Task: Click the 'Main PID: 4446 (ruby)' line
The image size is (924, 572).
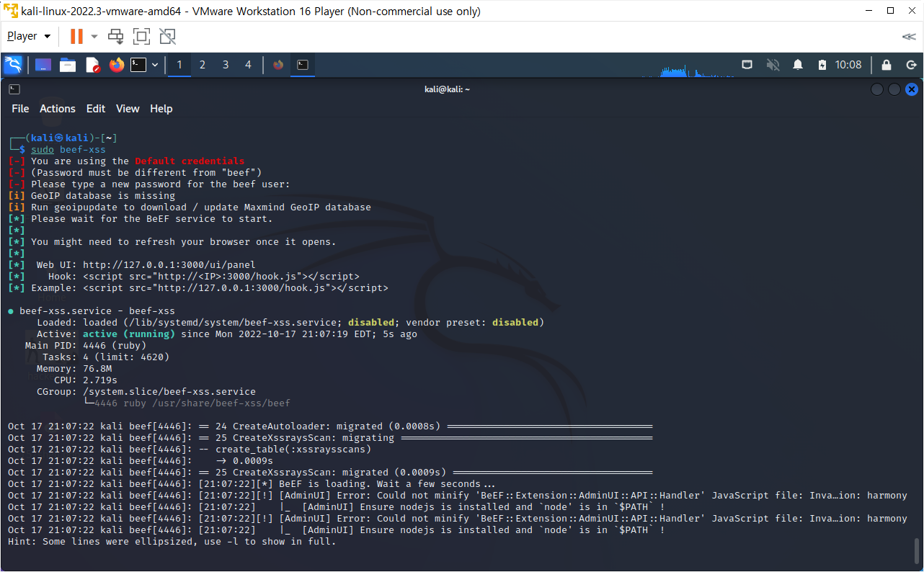Action: click(86, 346)
